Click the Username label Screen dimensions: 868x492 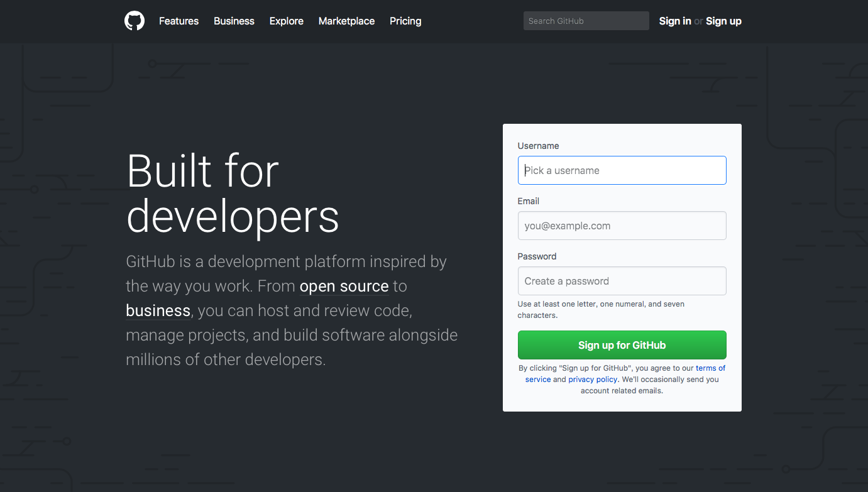[538, 146]
